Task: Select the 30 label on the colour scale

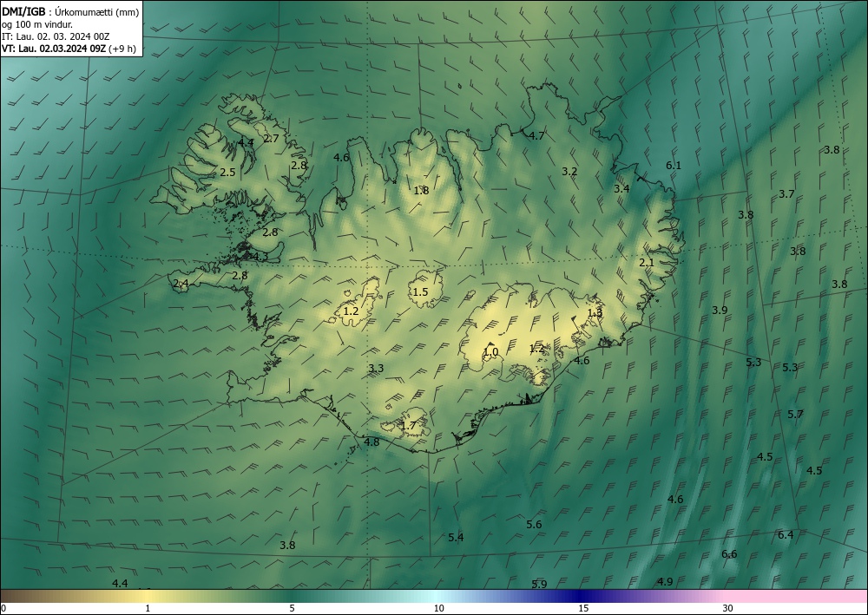Action: (x=728, y=609)
